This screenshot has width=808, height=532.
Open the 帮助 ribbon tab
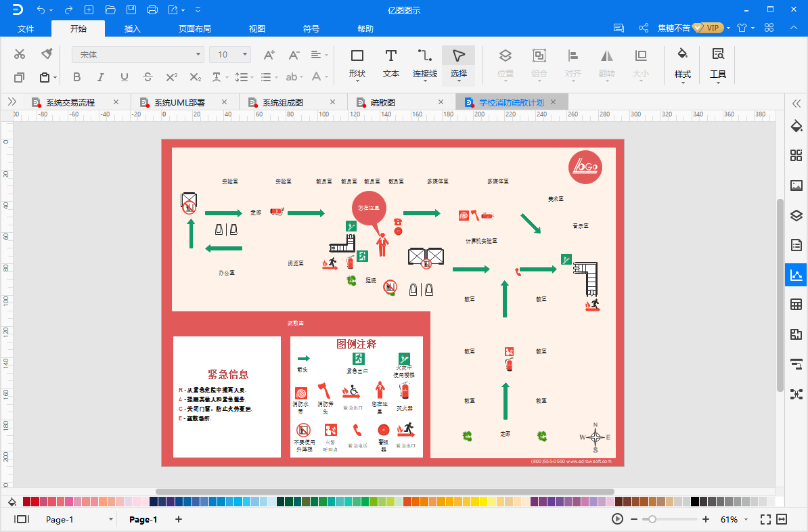click(x=365, y=28)
